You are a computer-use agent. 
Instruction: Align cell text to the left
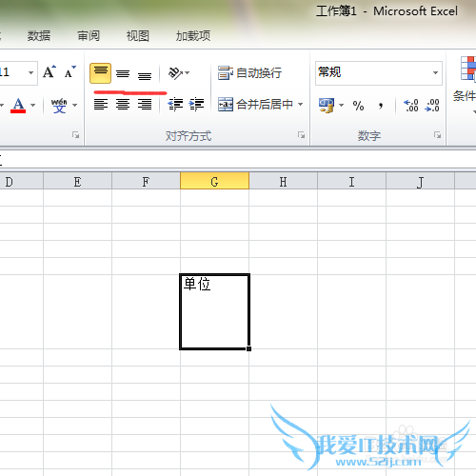pos(101,104)
